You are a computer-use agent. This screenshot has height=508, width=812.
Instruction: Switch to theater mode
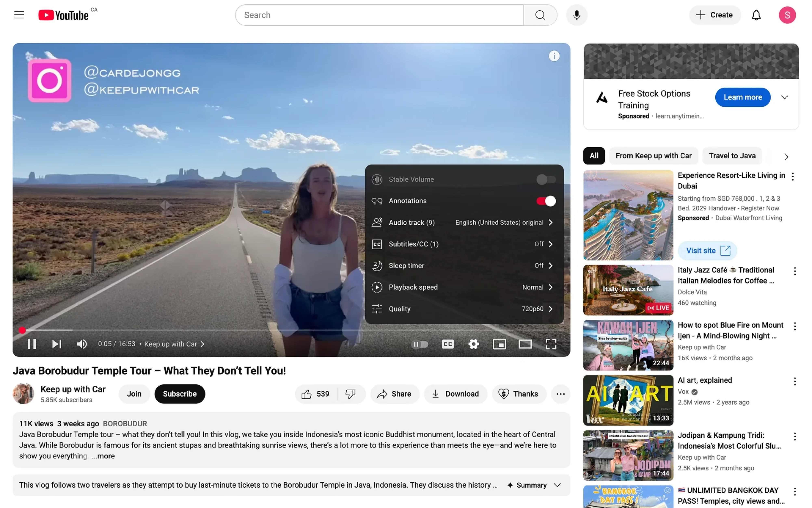point(525,344)
